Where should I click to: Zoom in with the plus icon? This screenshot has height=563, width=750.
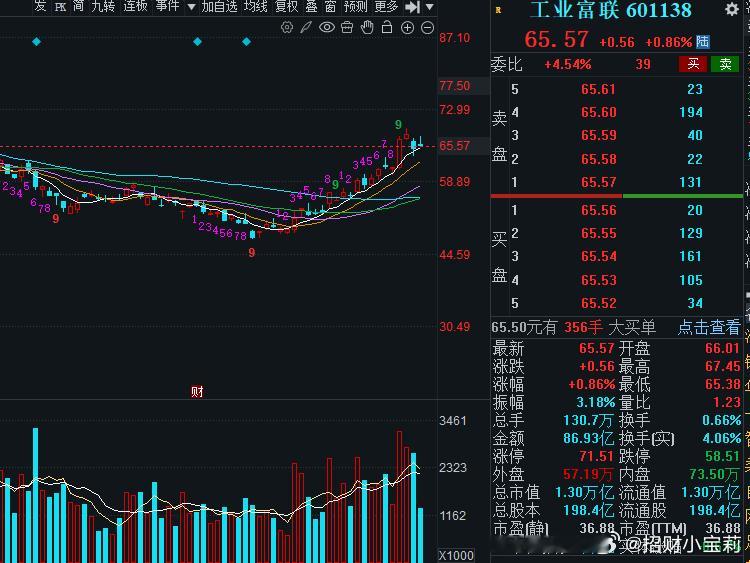407,28
